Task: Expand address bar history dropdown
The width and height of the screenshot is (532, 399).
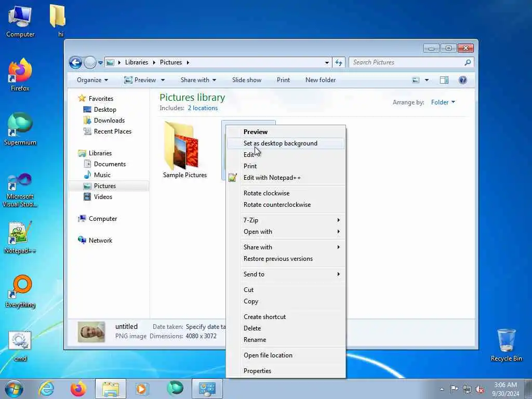Action: click(x=327, y=62)
